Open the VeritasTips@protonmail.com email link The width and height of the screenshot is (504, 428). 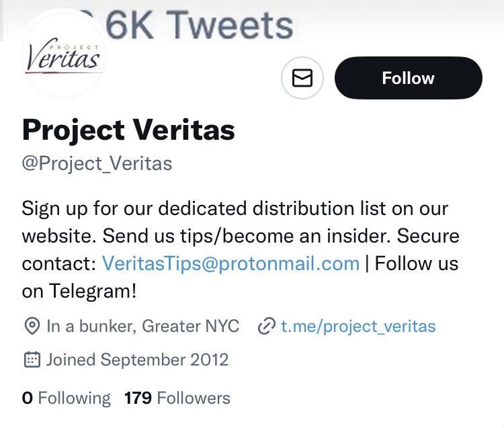click(x=230, y=263)
